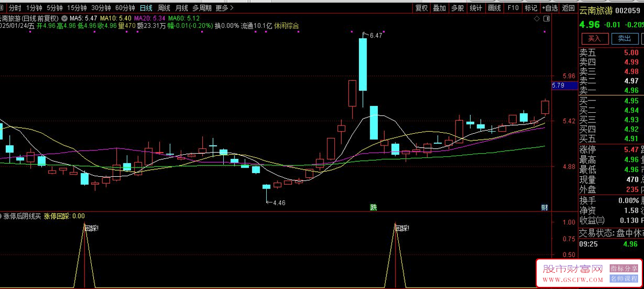Screen dimensions: 644x289
Task: Open the 多股 multi-stock view
Action: click(x=457, y=8)
